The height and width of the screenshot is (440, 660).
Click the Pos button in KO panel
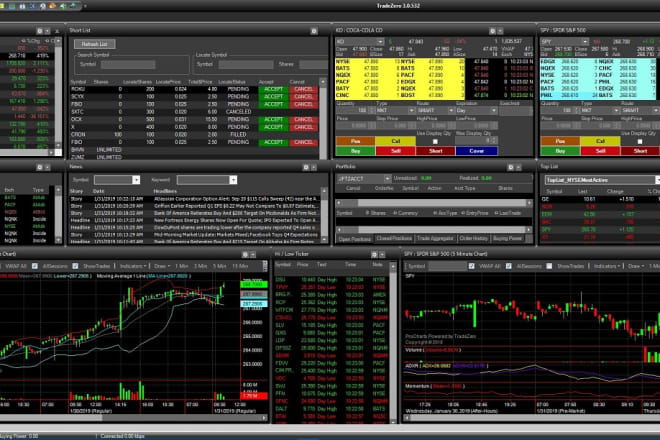(355, 141)
